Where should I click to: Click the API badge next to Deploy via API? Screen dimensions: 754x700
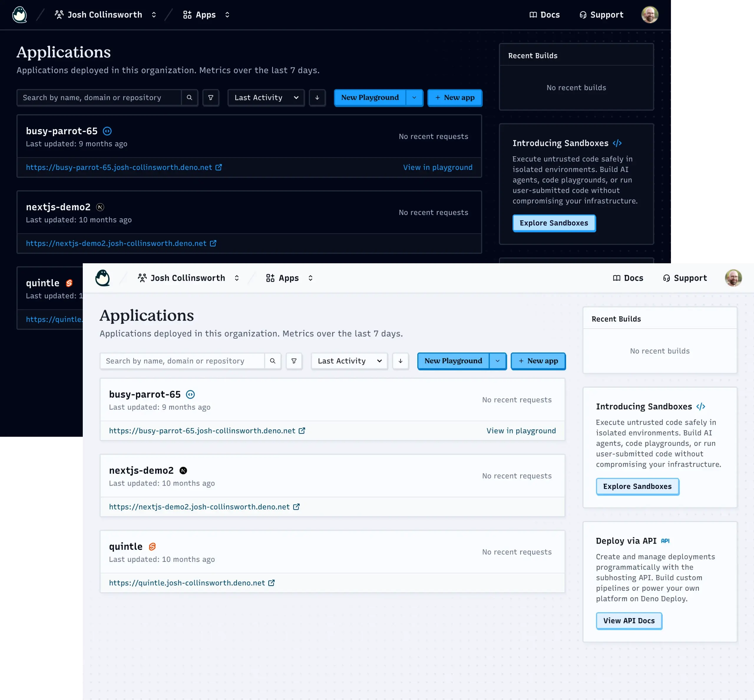tap(665, 541)
